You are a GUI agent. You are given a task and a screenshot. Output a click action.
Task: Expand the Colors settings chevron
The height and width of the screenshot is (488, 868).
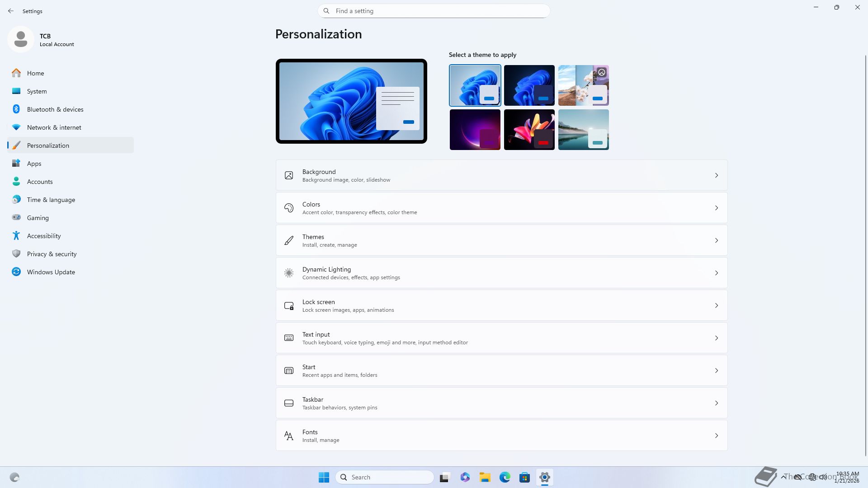pos(716,208)
